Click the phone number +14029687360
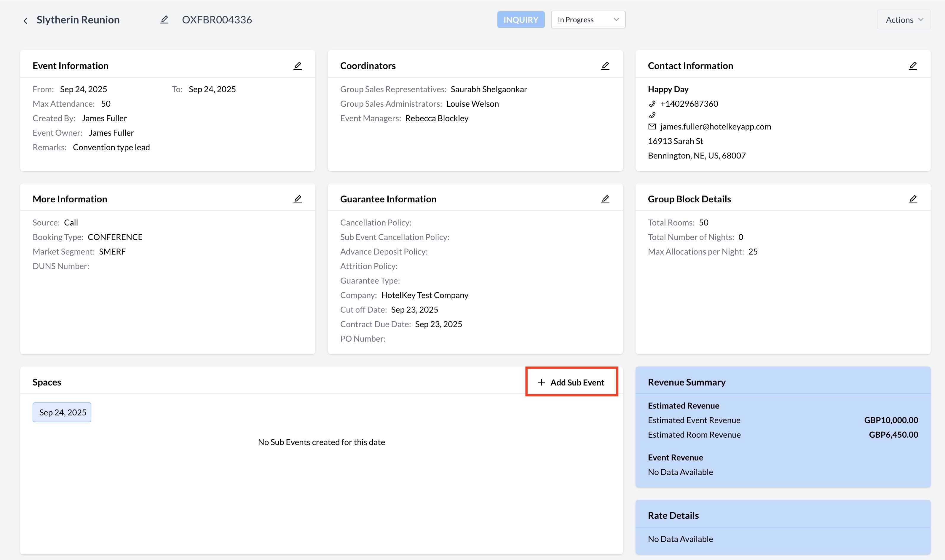The height and width of the screenshot is (560, 945). tap(689, 103)
